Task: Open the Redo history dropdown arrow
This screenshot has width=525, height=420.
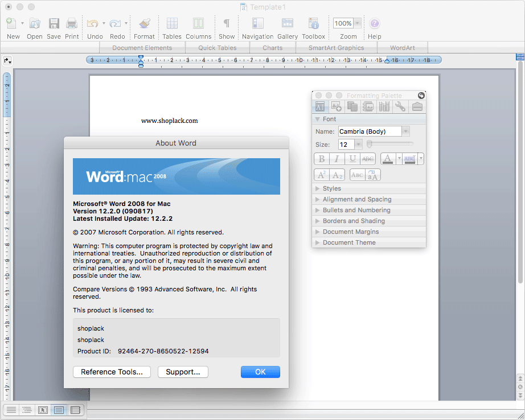Action: coord(126,23)
